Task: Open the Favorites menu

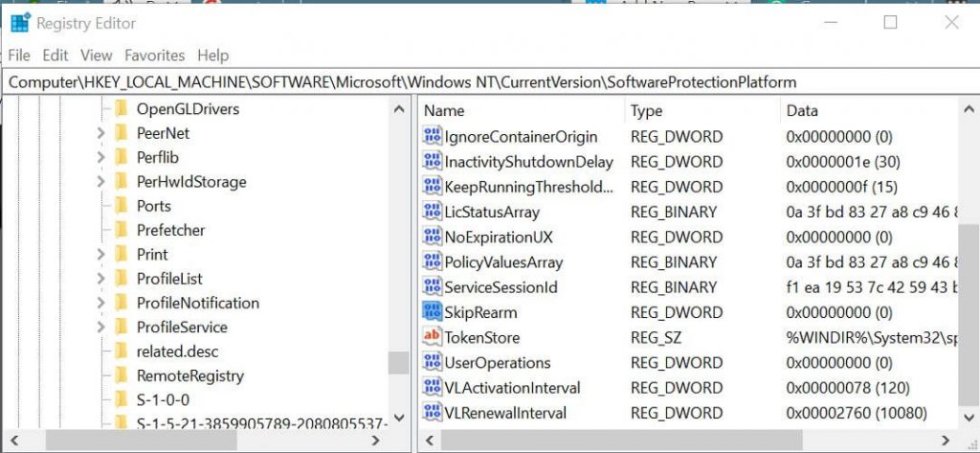Action: click(154, 56)
